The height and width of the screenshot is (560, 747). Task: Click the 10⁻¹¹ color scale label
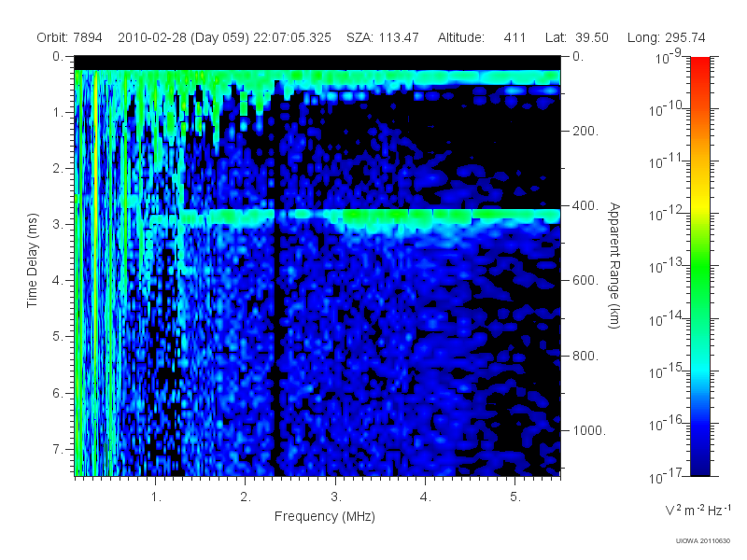pos(666,161)
